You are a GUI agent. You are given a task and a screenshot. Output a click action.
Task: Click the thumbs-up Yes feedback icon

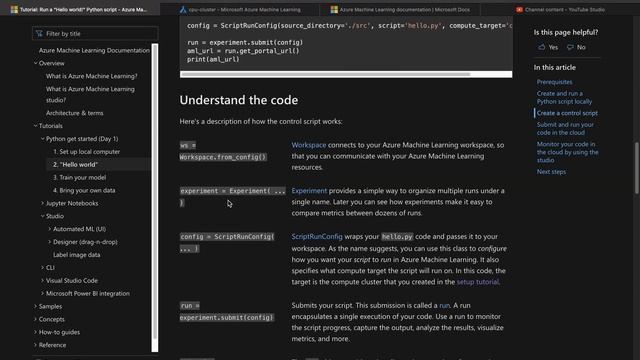(x=542, y=47)
